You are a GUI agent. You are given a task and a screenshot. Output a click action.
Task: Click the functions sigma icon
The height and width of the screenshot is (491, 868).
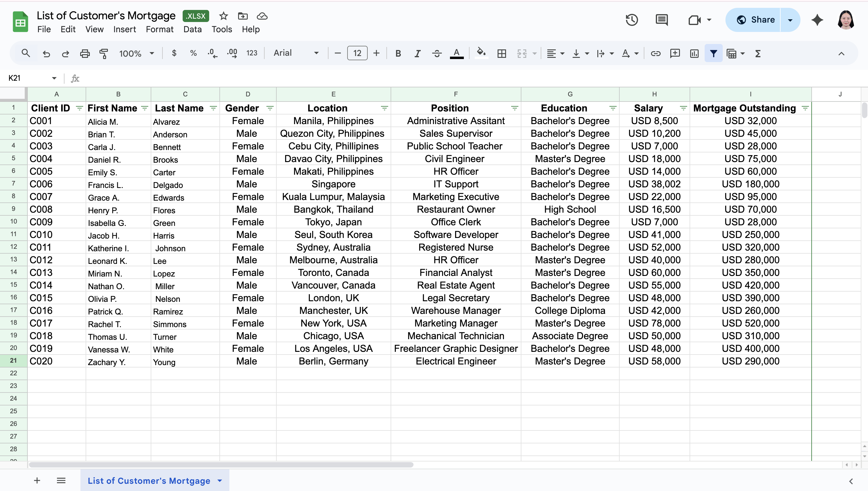coord(758,53)
